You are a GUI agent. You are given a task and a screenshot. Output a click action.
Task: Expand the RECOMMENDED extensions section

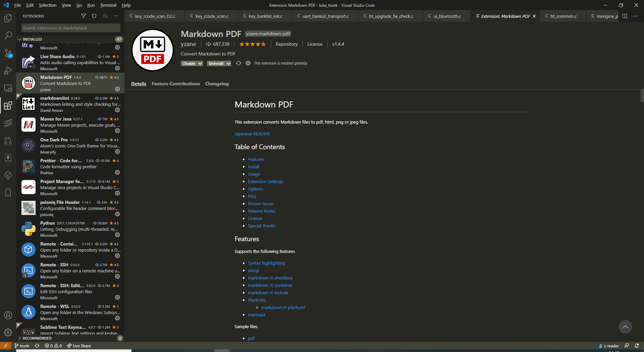[70, 338]
